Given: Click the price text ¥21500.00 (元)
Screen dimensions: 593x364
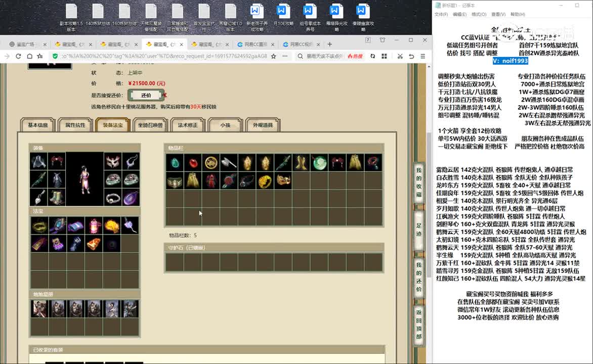Looking at the screenshot, I should [x=147, y=83].
